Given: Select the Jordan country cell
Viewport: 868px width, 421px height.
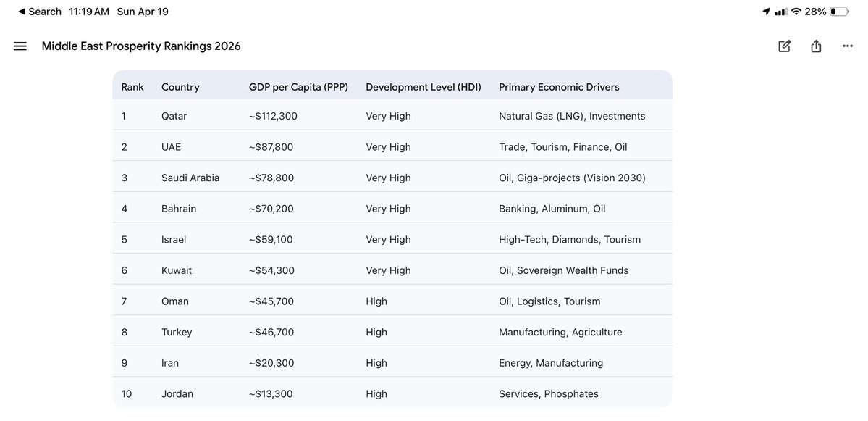Looking at the screenshot, I should coord(177,394).
